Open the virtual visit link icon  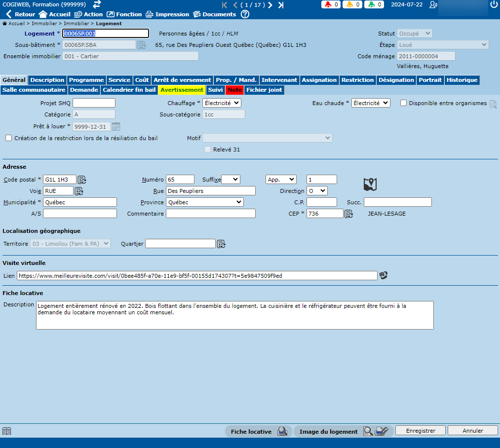pos(383,275)
